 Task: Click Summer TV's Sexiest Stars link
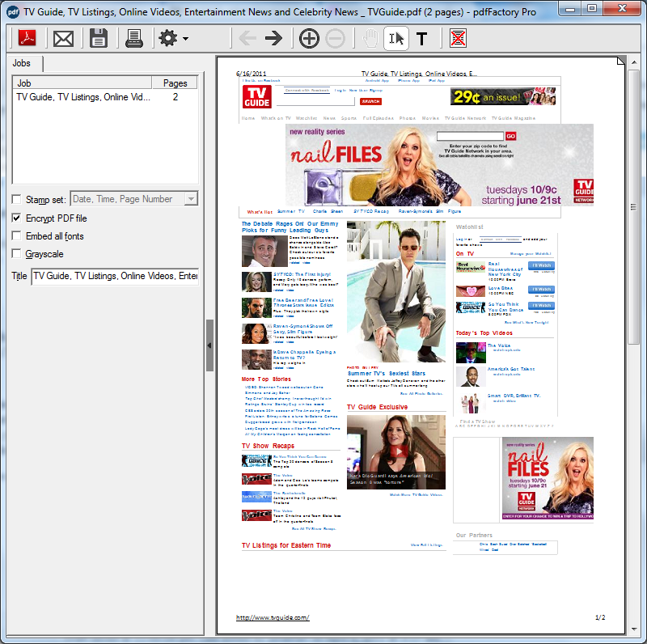(x=387, y=373)
